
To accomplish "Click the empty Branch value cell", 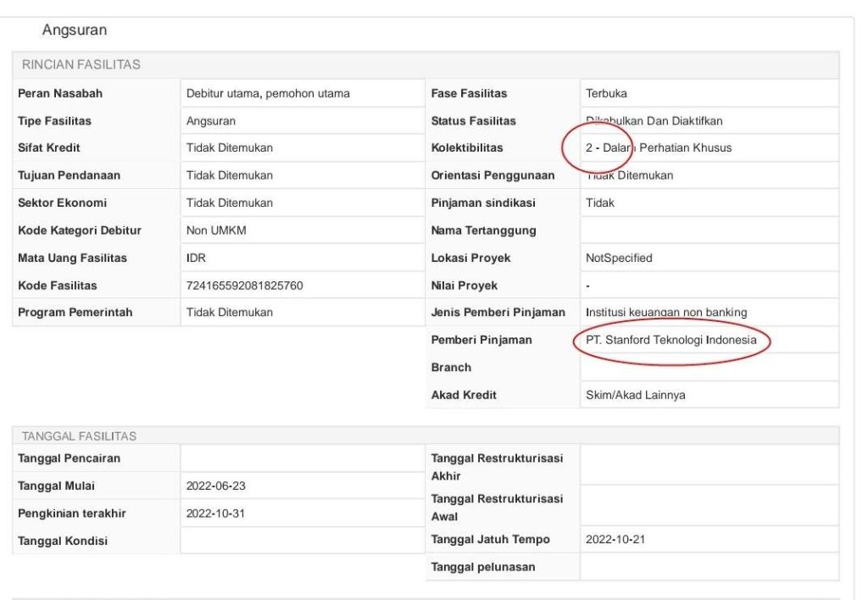I will point(709,368).
